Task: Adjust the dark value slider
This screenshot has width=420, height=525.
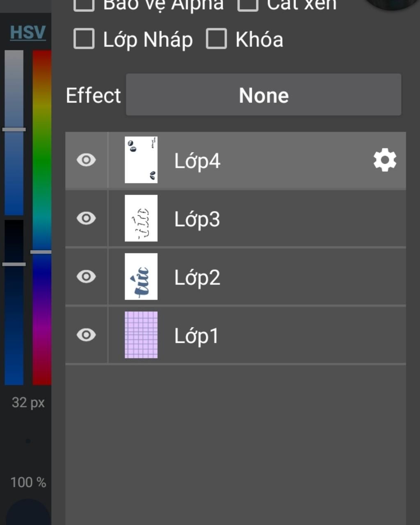Action: click(x=14, y=303)
